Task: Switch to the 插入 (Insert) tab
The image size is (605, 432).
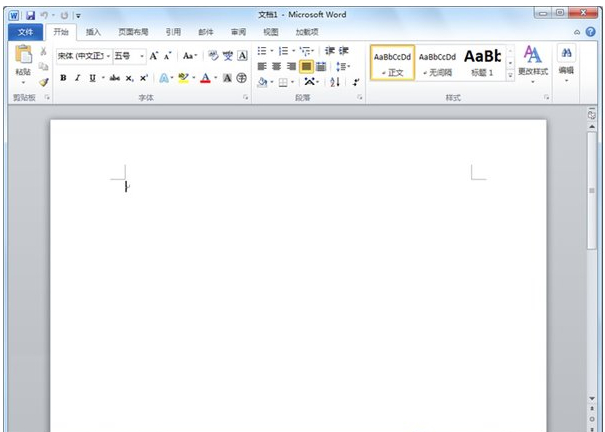Action: point(93,32)
